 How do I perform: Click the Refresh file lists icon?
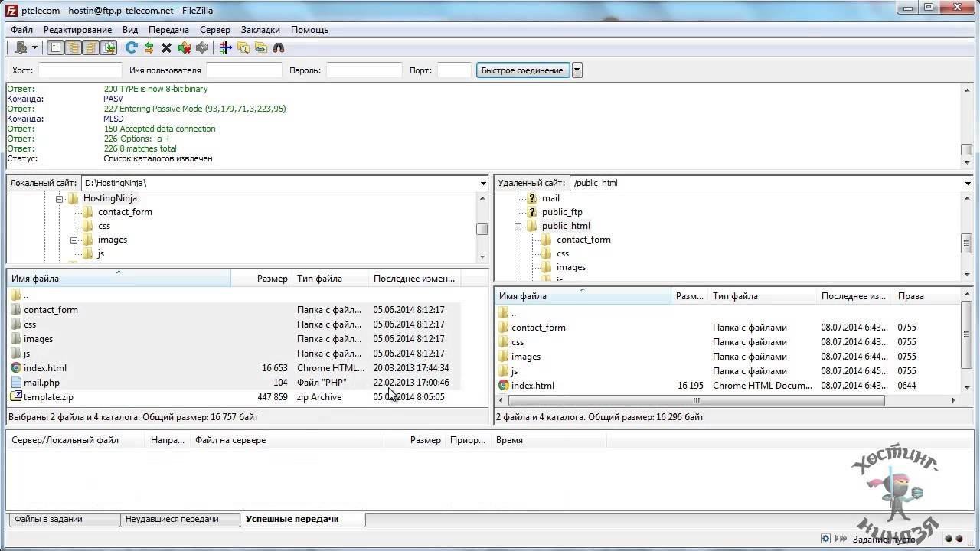132,47
